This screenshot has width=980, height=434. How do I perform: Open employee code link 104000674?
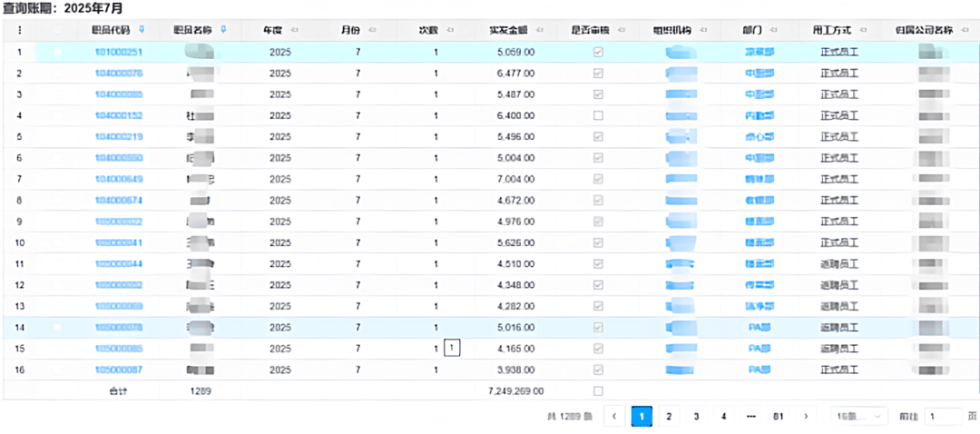point(119,201)
